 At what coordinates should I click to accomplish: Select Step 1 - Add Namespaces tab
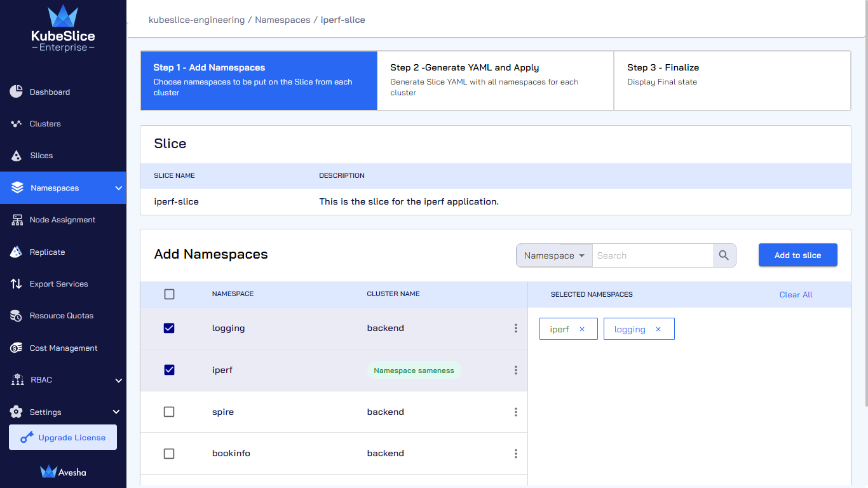[259, 81]
